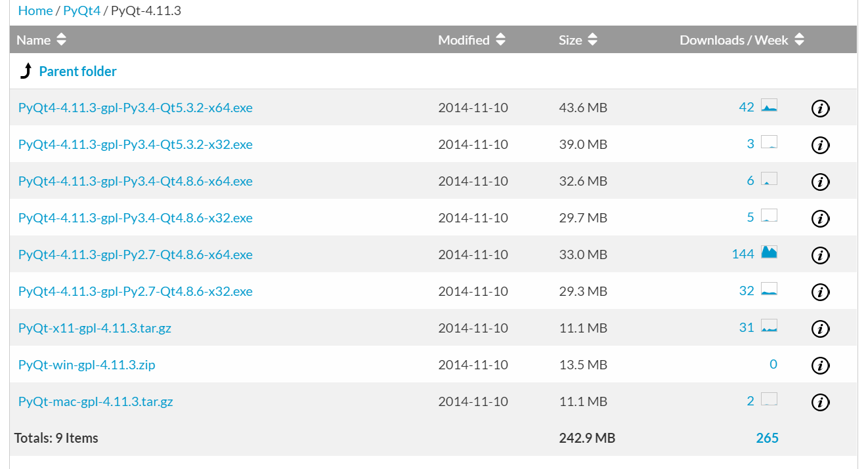This screenshot has height=469, width=868.
Task: View download chart for Py3.4-Qt5.3.2-x32.exe
Action: click(x=769, y=142)
